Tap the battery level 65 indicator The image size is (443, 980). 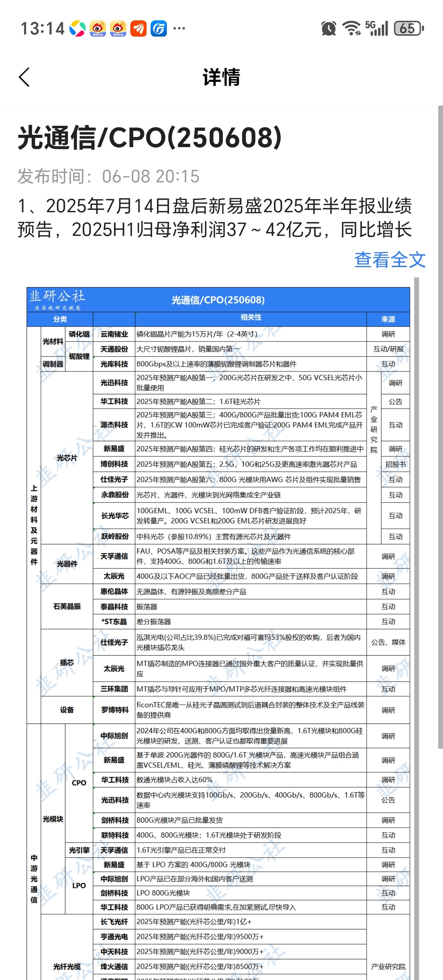pos(409,28)
